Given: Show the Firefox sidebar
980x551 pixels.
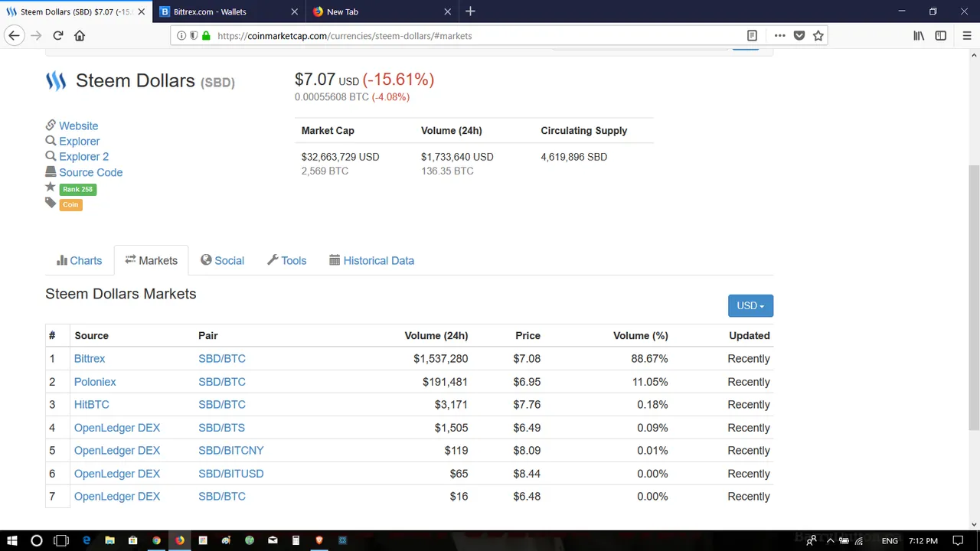Looking at the screenshot, I should pos(941,36).
